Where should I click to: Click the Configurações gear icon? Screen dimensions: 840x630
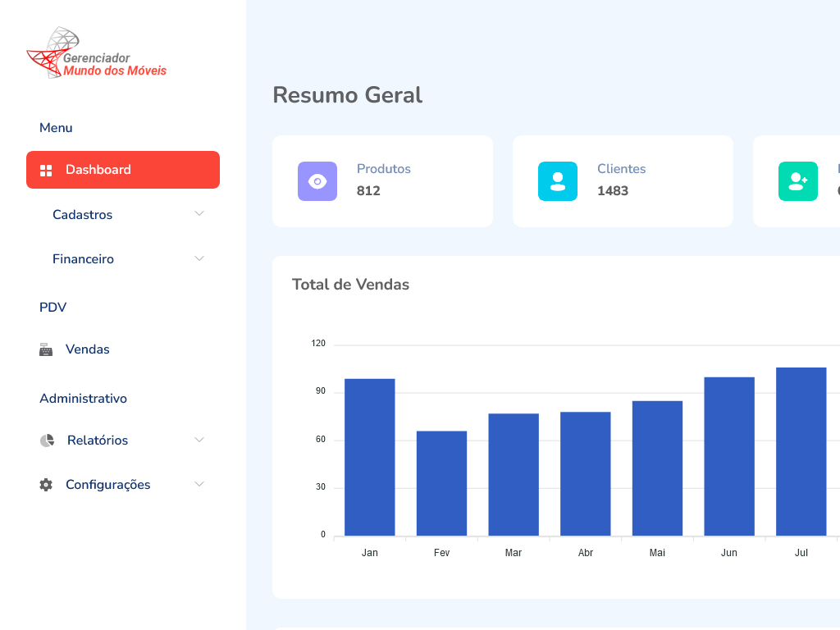(46, 485)
